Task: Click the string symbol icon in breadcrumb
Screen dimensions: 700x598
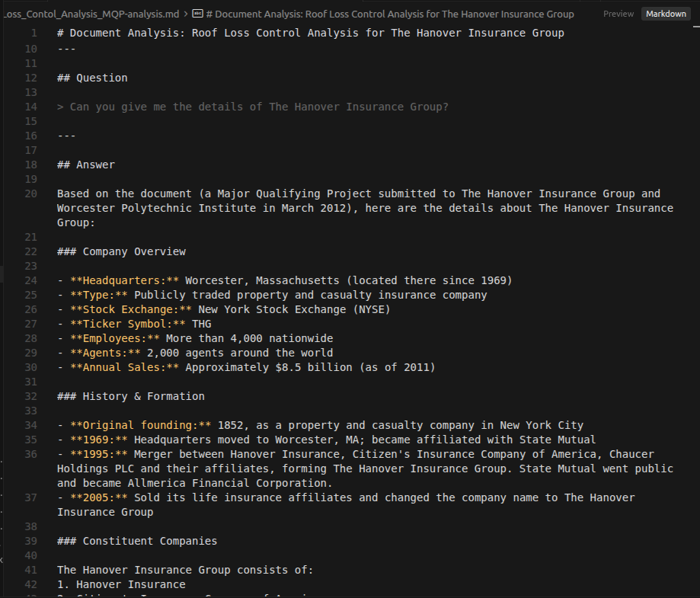Action: click(x=198, y=14)
